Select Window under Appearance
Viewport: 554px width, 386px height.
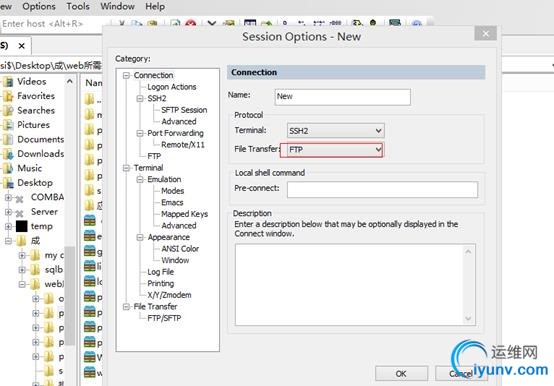point(175,261)
